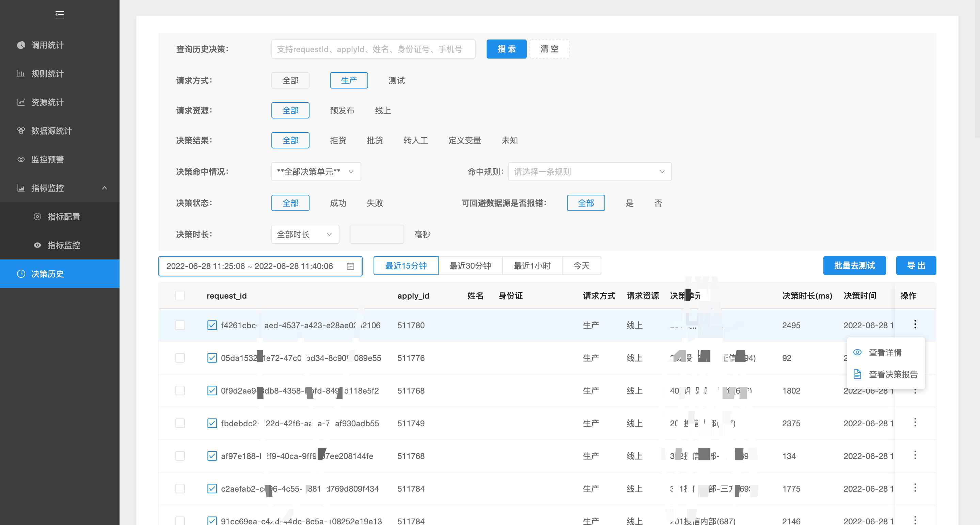Click the 资源统计 line chart icon

point(21,102)
